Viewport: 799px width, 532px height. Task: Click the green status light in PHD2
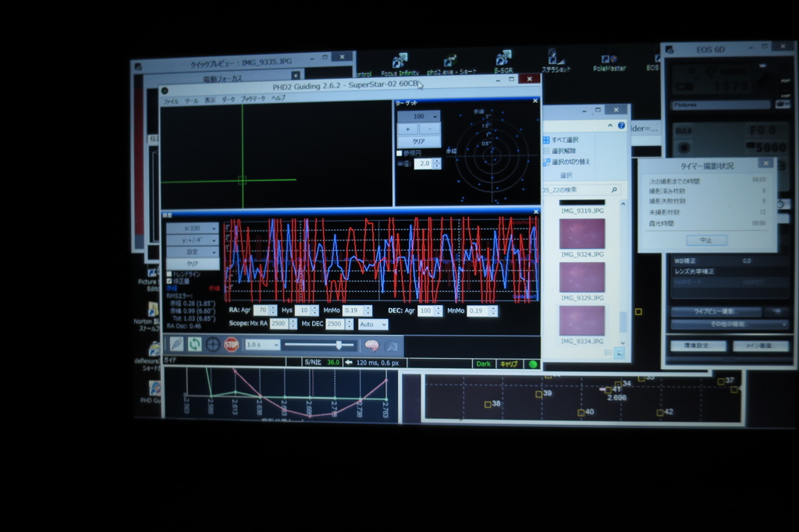533,364
